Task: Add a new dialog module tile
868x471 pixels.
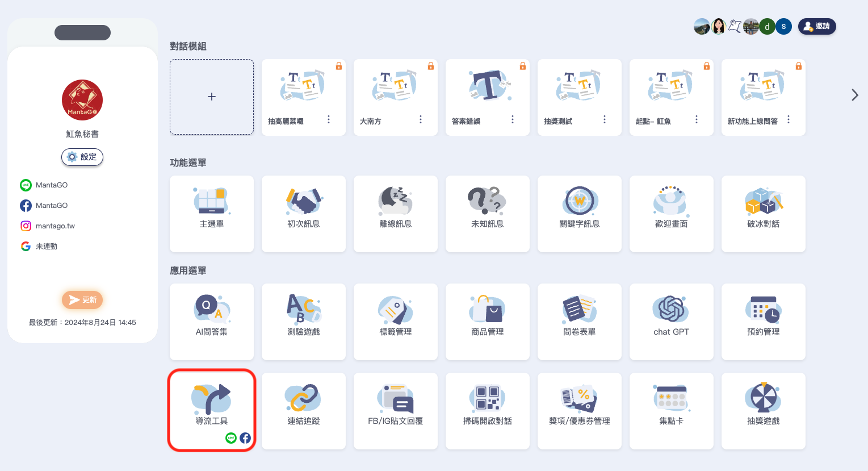Action: pyautogui.click(x=212, y=97)
